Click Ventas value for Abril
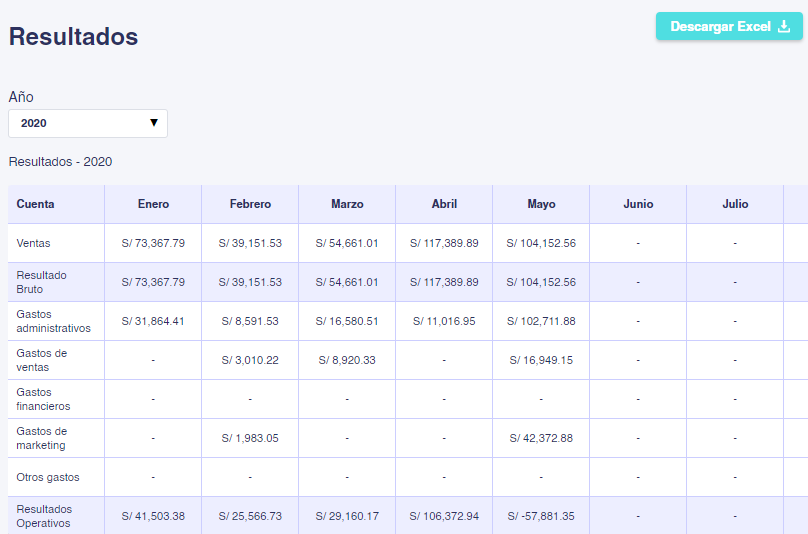 [444, 243]
